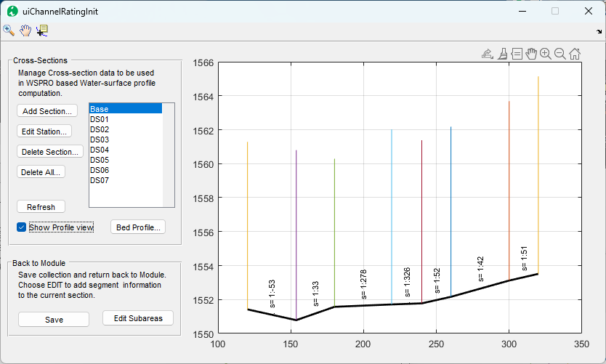Open the Bed Profile... dialog
606x364 pixels.
[138, 227]
